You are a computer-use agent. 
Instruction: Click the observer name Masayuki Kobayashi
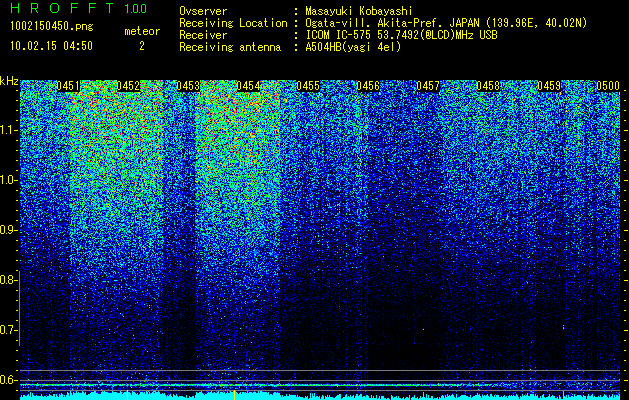tap(359, 11)
